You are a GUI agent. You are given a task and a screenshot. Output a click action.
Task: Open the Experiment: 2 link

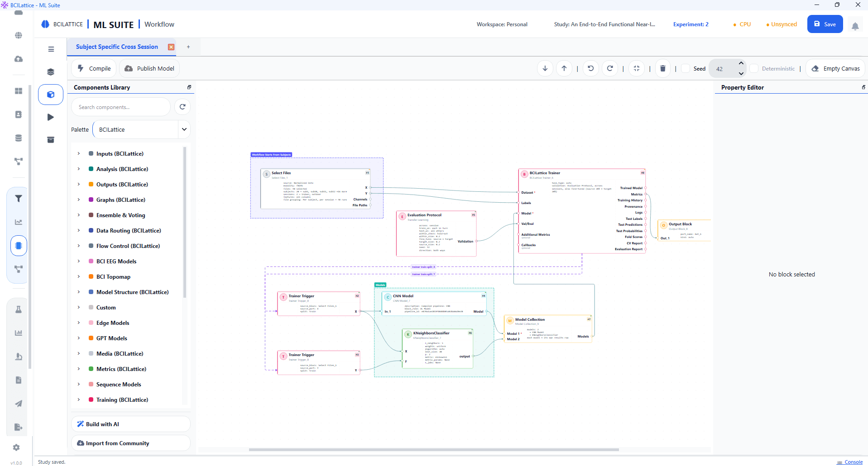[691, 24]
